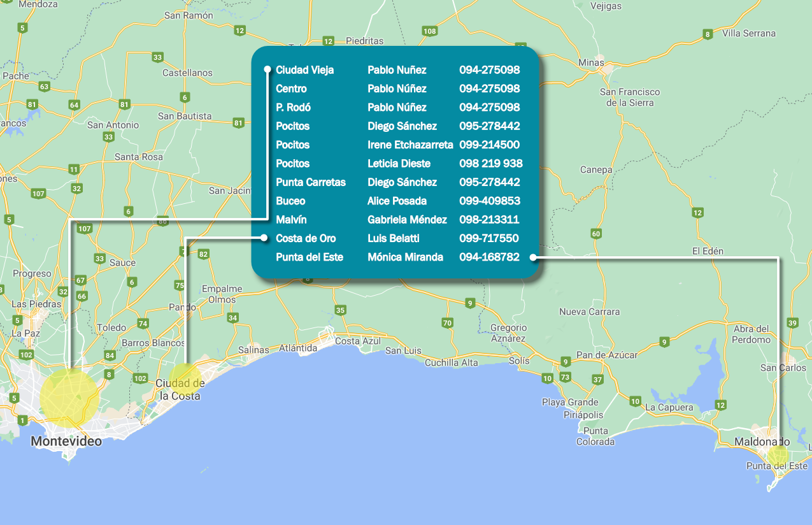
Task: Click the white dot beside Costa de Oro
Action: coord(264,238)
